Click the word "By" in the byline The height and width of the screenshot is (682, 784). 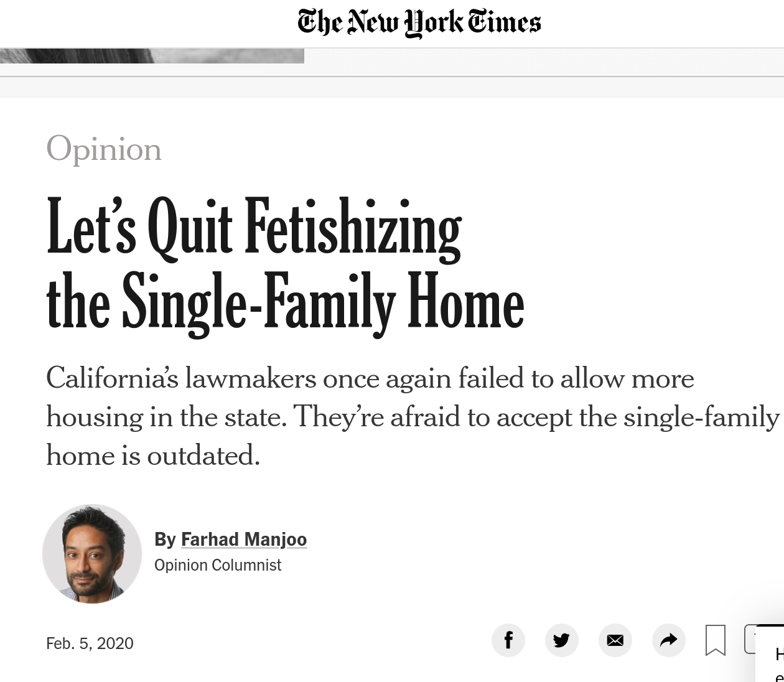click(165, 539)
